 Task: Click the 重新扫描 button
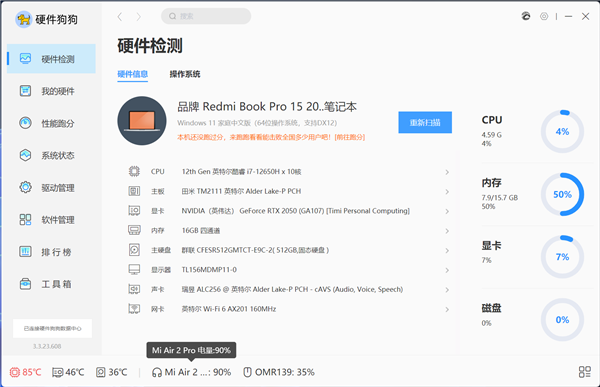425,122
